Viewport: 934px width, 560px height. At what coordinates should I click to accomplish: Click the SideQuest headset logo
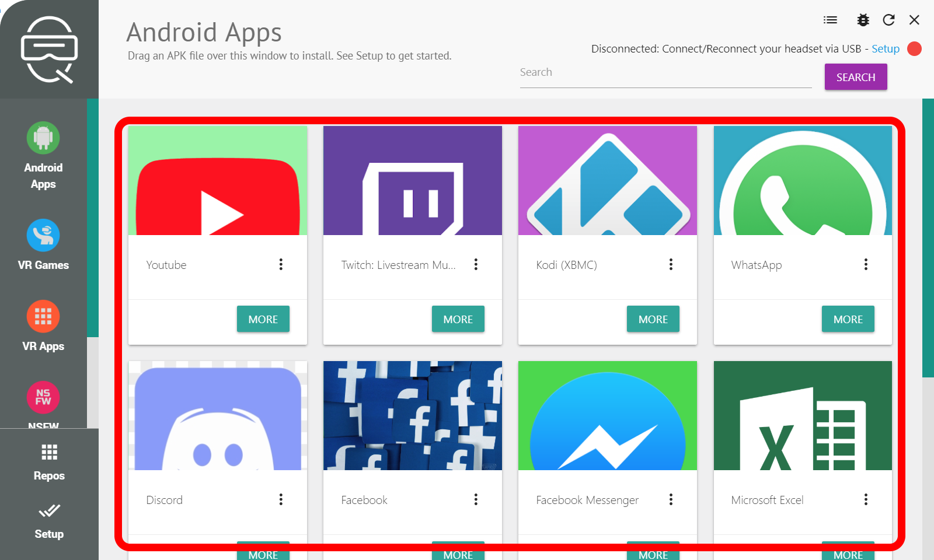point(49,50)
